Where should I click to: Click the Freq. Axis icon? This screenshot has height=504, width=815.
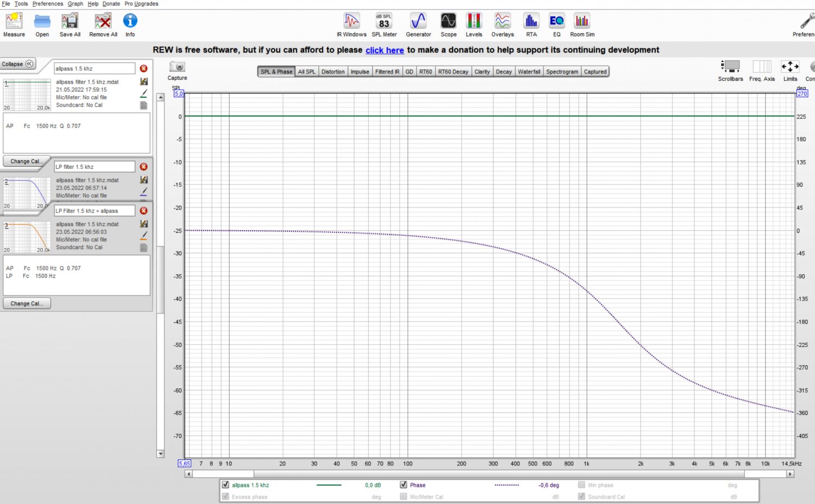pyautogui.click(x=762, y=66)
